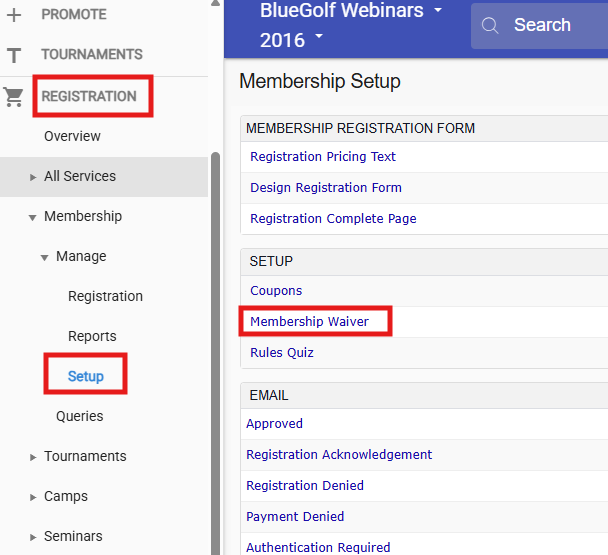Image resolution: width=608 pixels, height=555 pixels.
Task: Open Design Registration Form link
Action: 326,188
